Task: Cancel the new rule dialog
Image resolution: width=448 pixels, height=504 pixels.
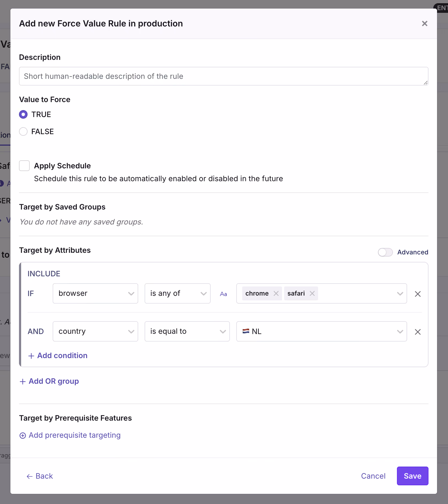Action: 373,476
